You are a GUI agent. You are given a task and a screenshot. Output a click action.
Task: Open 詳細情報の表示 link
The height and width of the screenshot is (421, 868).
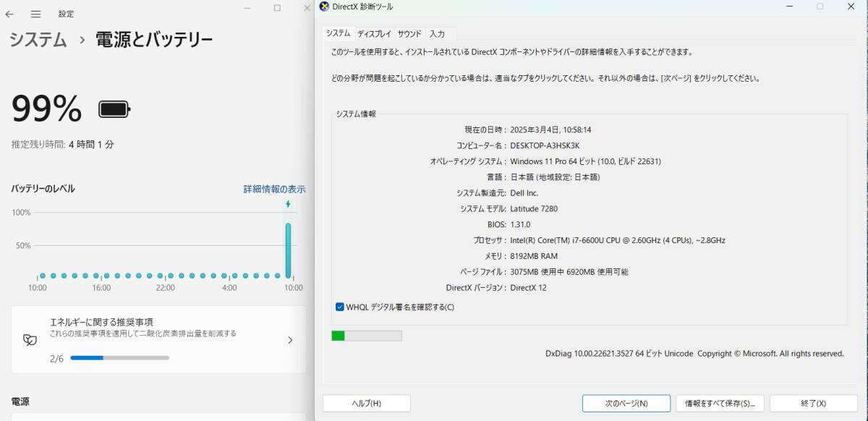(273, 189)
